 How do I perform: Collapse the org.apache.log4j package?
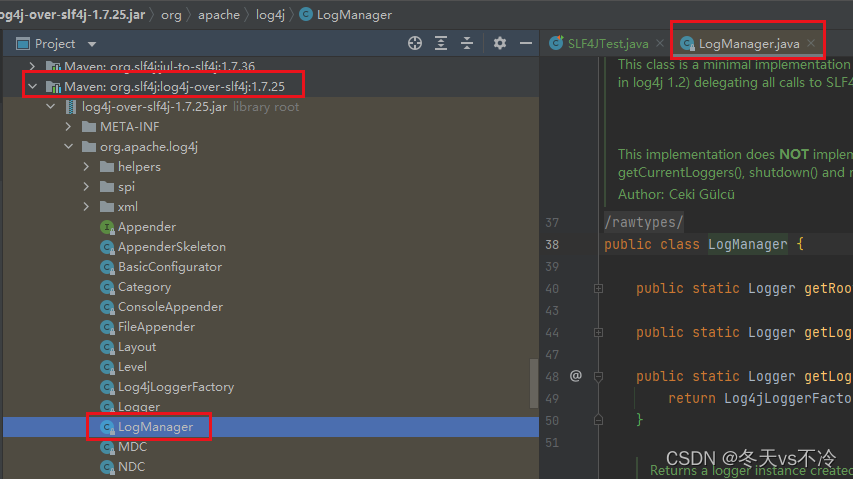pyautogui.click(x=69, y=147)
